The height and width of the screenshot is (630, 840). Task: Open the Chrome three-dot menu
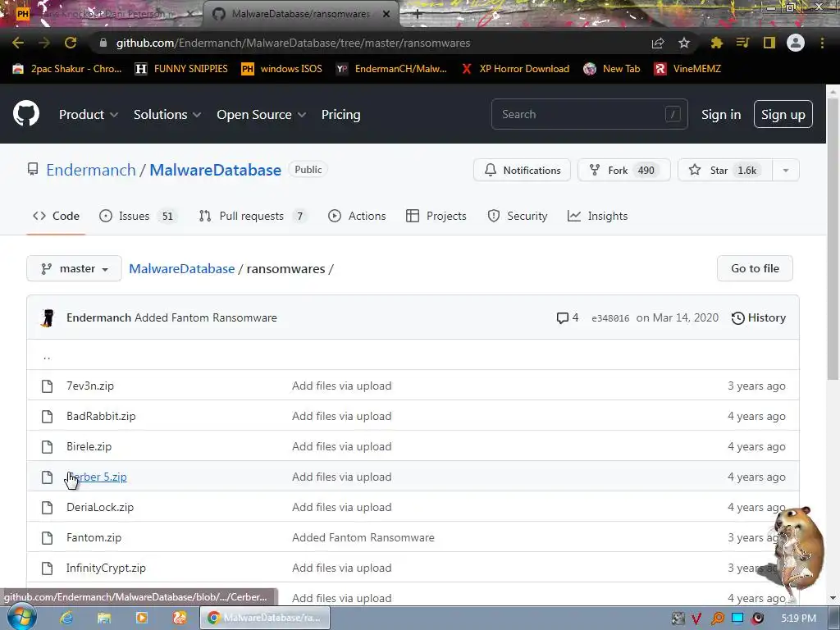tap(822, 43)
